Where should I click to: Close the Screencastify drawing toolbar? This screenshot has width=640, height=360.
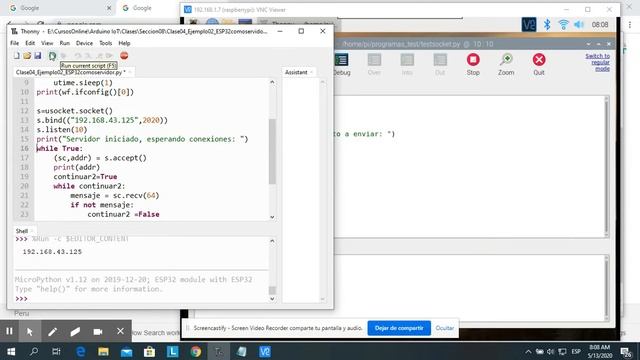[120, 331]
